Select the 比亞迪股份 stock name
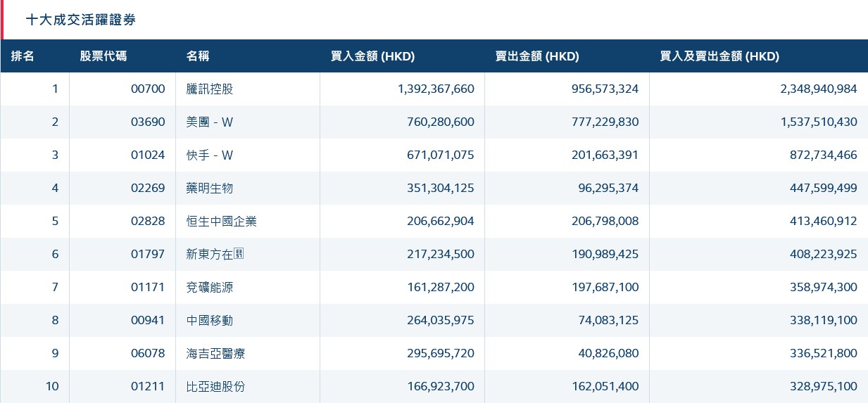Viewport: 868px width, 403px height. coord(215,387)
